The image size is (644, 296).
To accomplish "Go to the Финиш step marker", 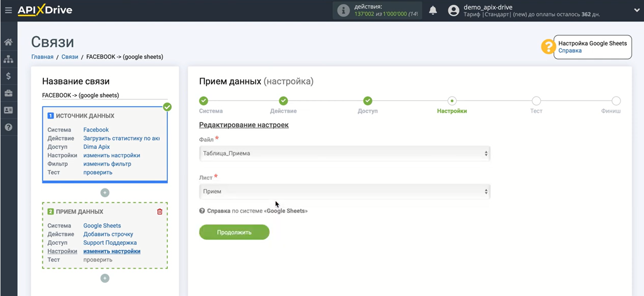I will (x=616, y=101).
